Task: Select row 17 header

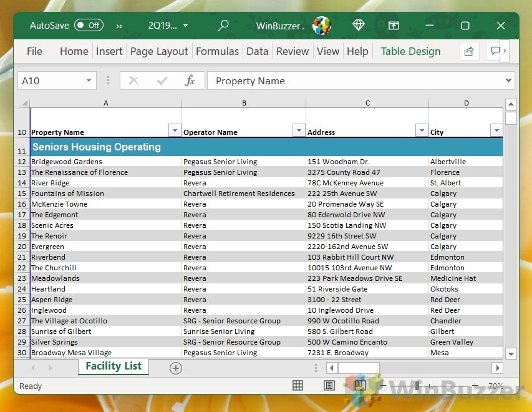Action: point(22,215)
